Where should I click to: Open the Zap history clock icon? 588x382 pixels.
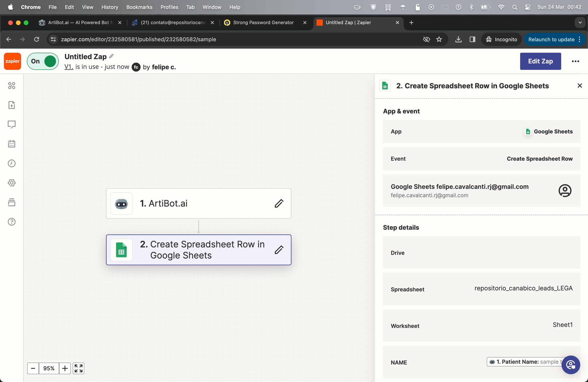11,163
